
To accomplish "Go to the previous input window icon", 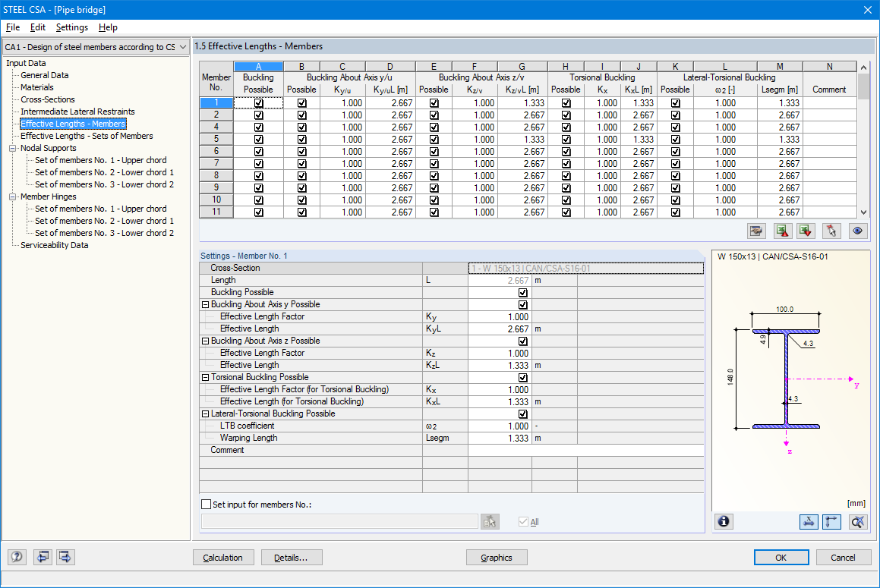I will (x=42, y=557).
